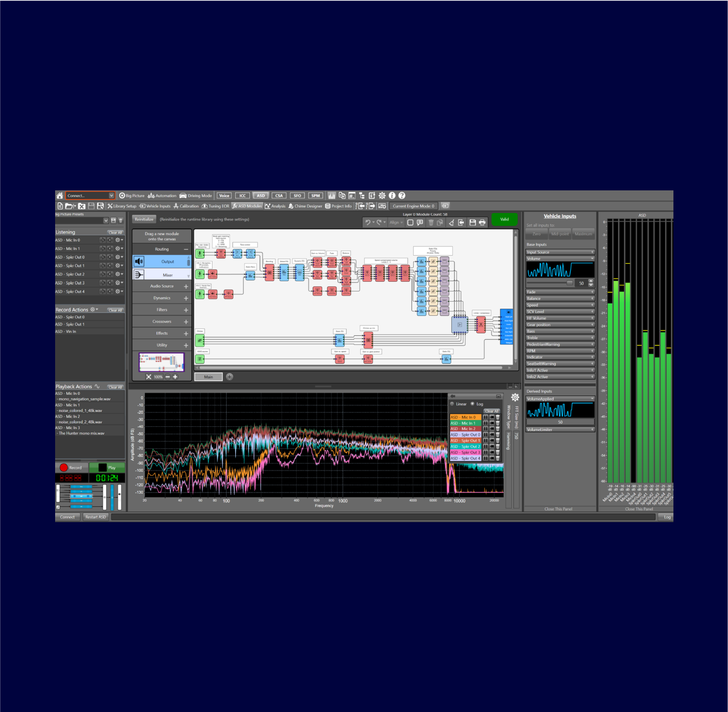Click the Home icon in top toolbar
The width and height of the screenshot is (728, 712).
click(60, 195)
